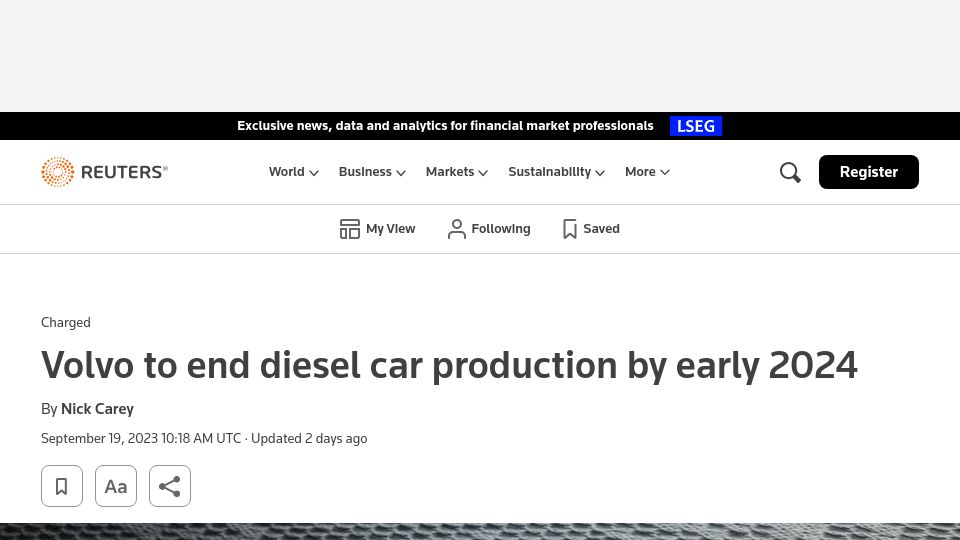Expand the More dropdown chevron
The image size is (960, 540).
665,173
